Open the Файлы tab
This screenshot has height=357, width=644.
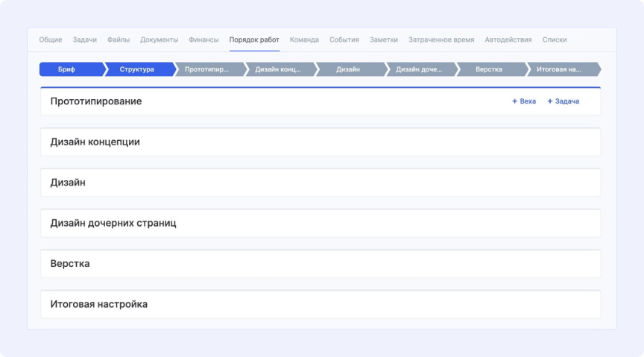pyautogui.click(x=118, y=40)
